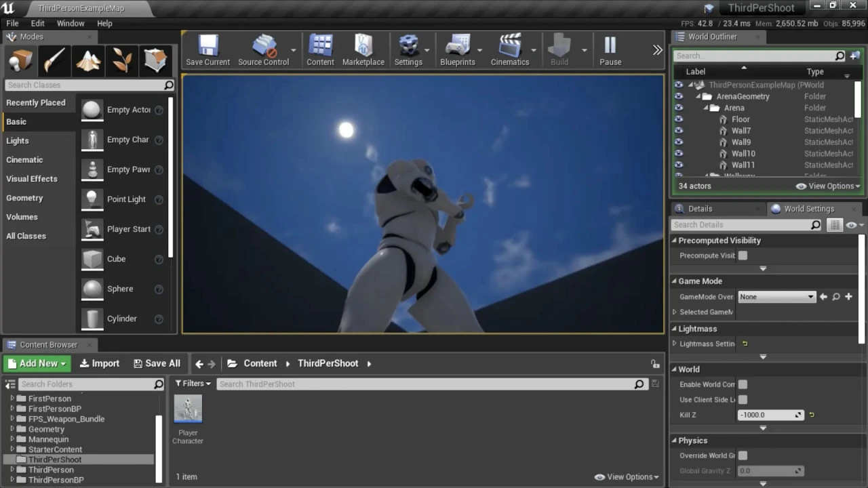Select the Place mode icon

pos(21,61)
